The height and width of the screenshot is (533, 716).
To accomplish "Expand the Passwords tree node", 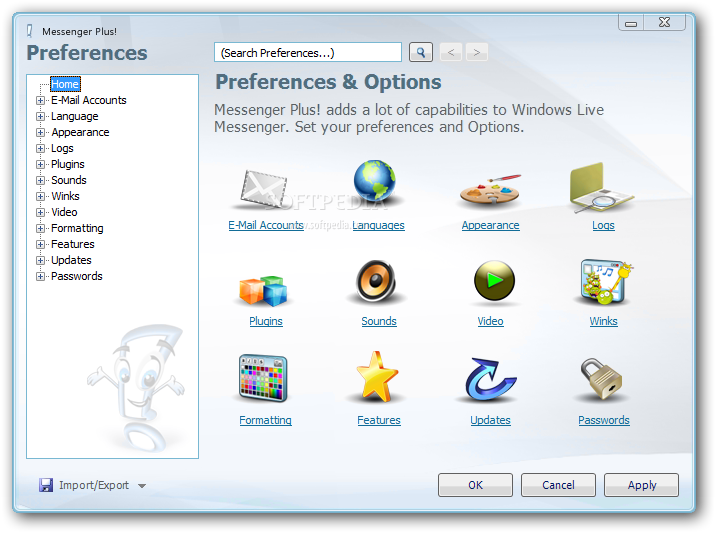I will (41, 276).
